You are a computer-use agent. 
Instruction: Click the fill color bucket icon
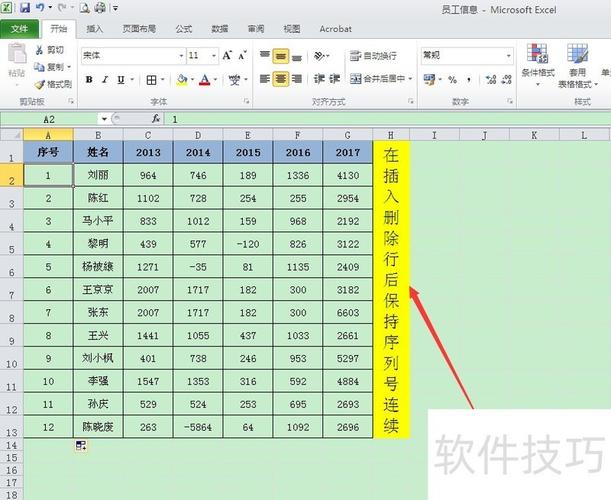tap(182, 80)
